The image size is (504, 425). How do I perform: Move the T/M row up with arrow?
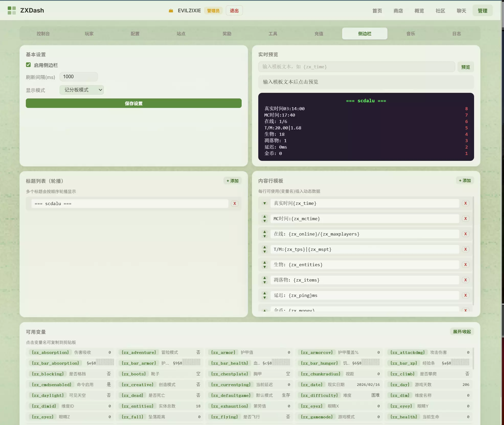tap(265, 247)
